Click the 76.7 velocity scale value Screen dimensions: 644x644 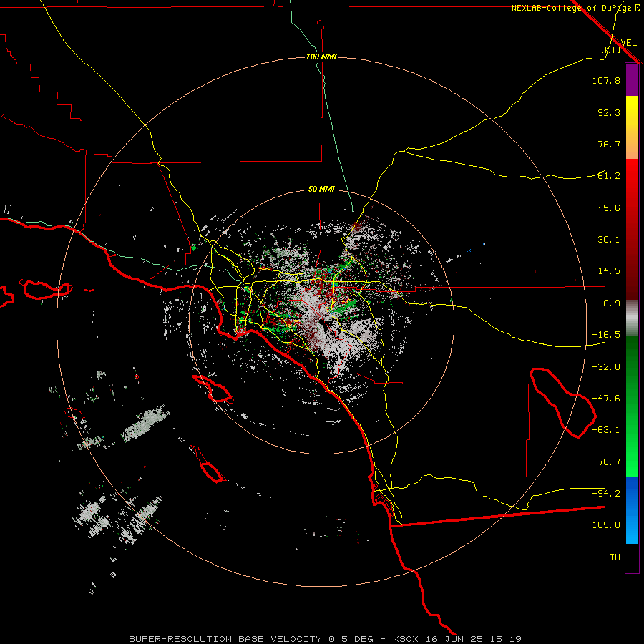coord(609,144)
